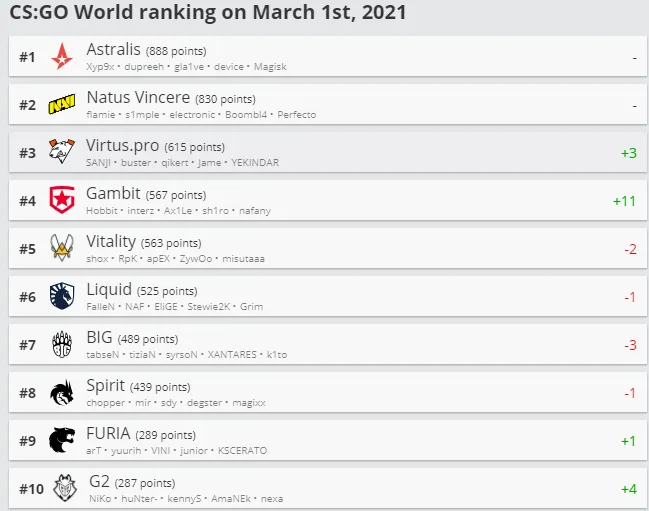Select the Gambit red star logo
This screenshot has height=511, width=649.
point(62,200)
